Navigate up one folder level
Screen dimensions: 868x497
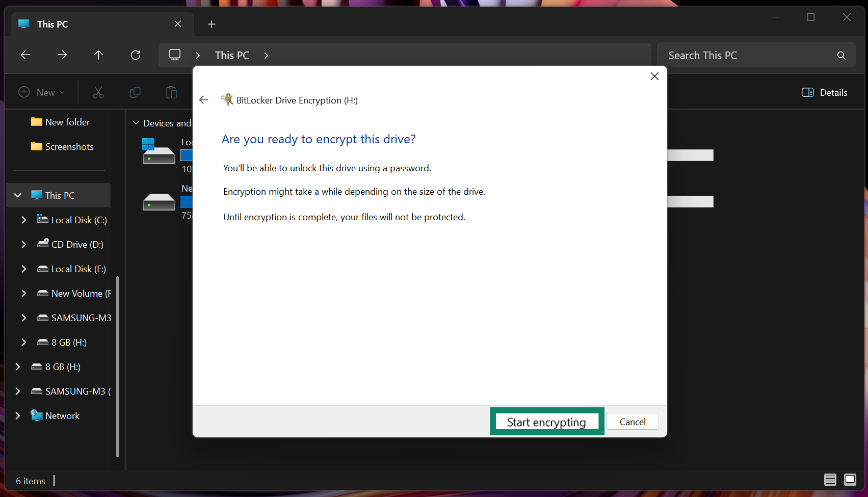point(98,55)
